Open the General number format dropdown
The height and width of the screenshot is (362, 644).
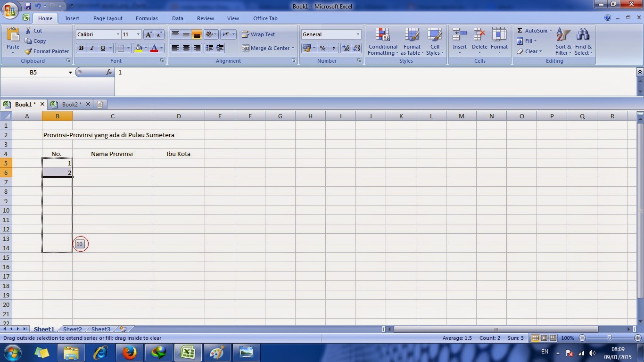pos(358,34)
